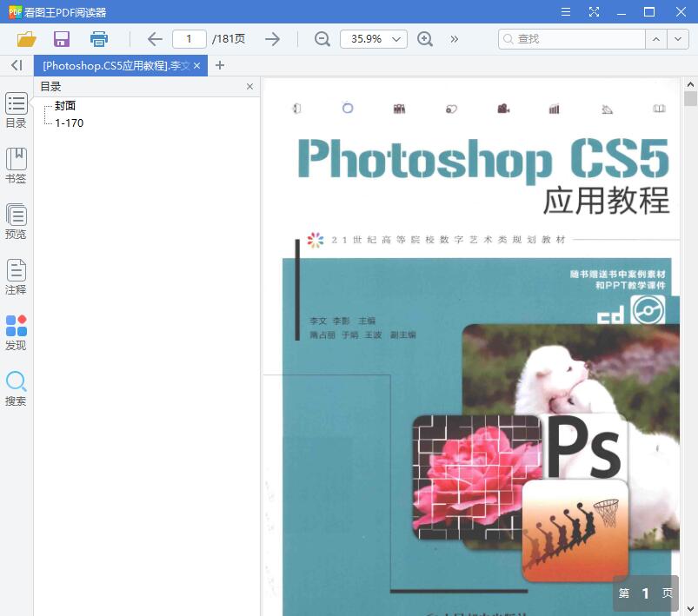Open the 注释 annotations sidebar panel
Viewport: 698px width, 616px height.
[16, 277]
